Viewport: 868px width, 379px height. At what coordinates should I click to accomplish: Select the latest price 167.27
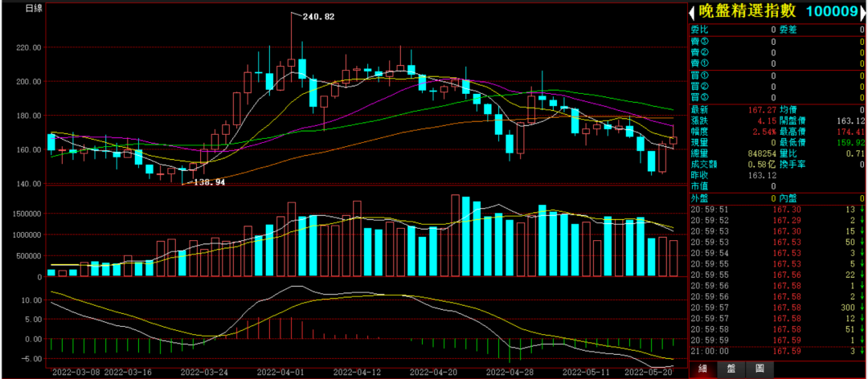coord(760,110)
